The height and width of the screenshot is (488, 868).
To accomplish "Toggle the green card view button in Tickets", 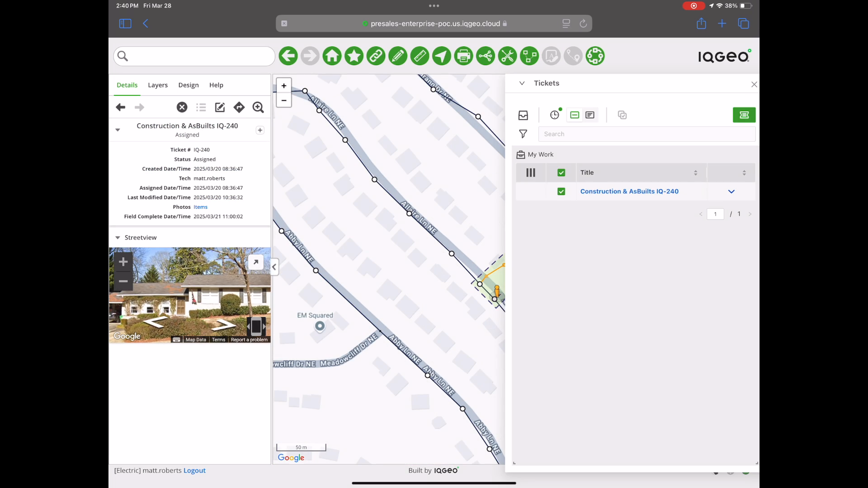I will (x=575, y=115).
